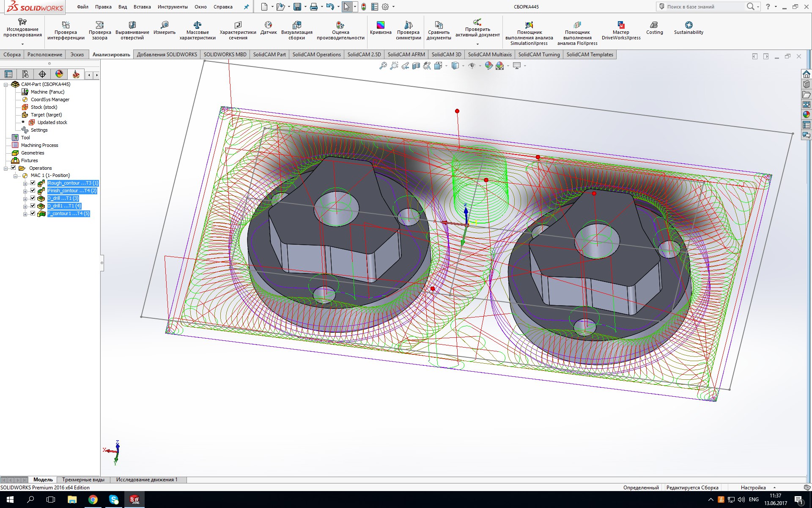Open DisplayManager tab with color sphere
This screenshot has width=812, height=508.
(59, 74)
